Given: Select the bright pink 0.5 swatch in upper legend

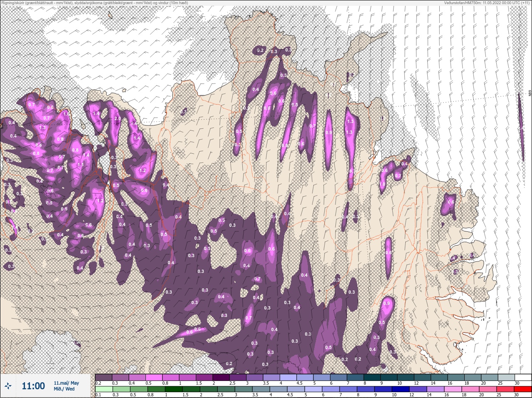Looking at the screenshot, I should coord(154,377).
